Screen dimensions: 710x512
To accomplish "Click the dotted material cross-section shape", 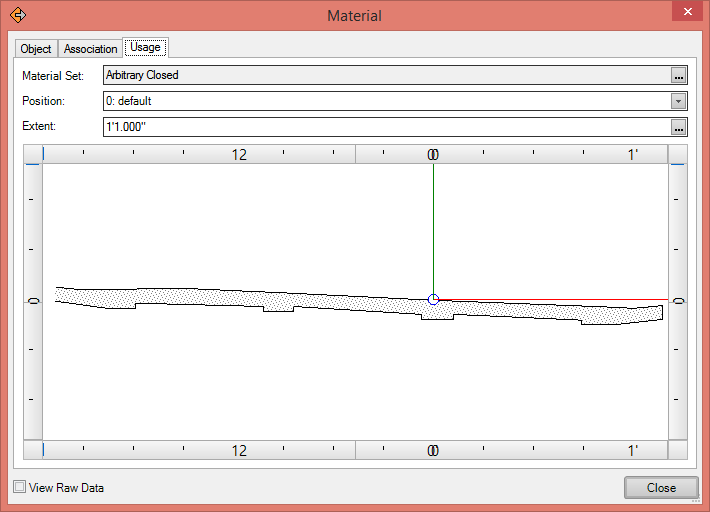I will coord(359,306).
